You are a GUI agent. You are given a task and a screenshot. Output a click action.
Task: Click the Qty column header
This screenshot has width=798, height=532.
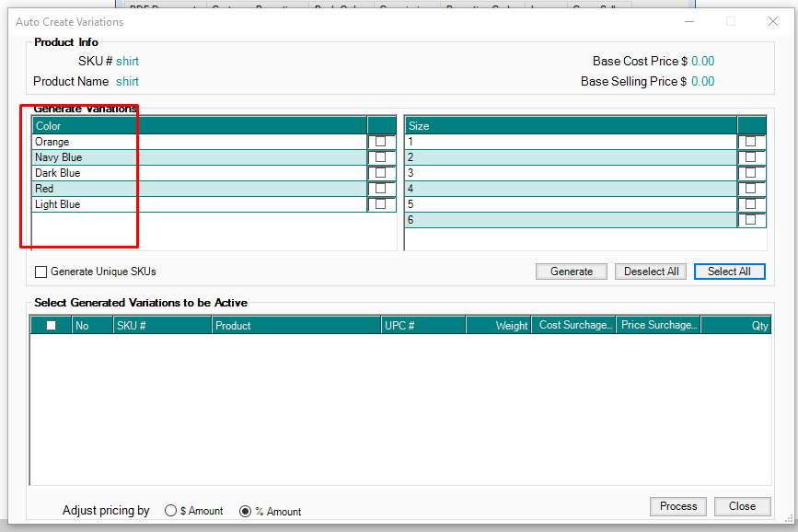pyautogui.click(x=735, y=325)
